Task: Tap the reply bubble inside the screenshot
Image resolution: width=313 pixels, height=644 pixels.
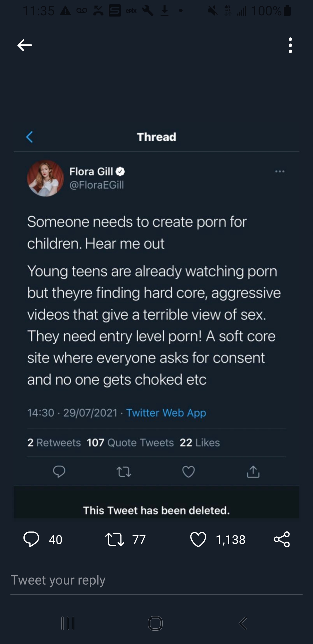Action: coord(59,471)
